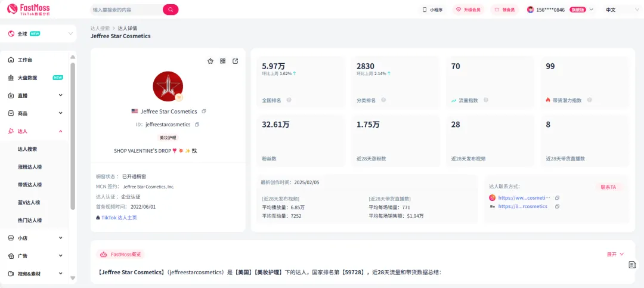Click help icon next to 全国排名
The height and width of the screenshot is (288, 644).
(x=289, y=100)
